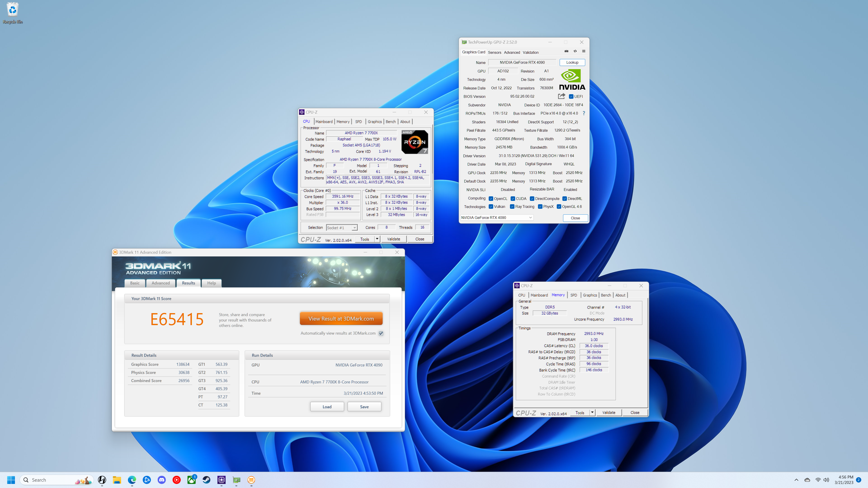The image size is (868, 488).
Task: Open Battle.net from the taskbar
Action: (146, 480)
